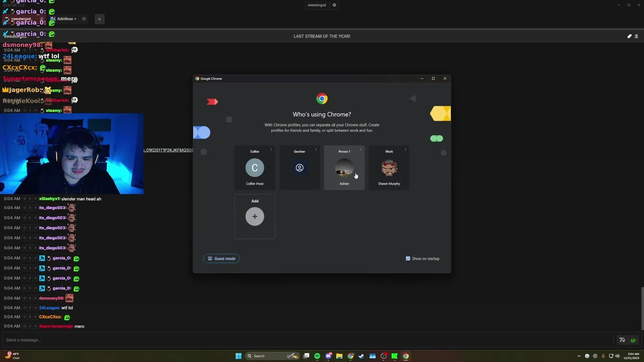Image resolution: width=644 pixels, height=362 pixels.
Task: Close the AdinRoss chat tab
Action: pyautogui.click(x=84, y=19)
